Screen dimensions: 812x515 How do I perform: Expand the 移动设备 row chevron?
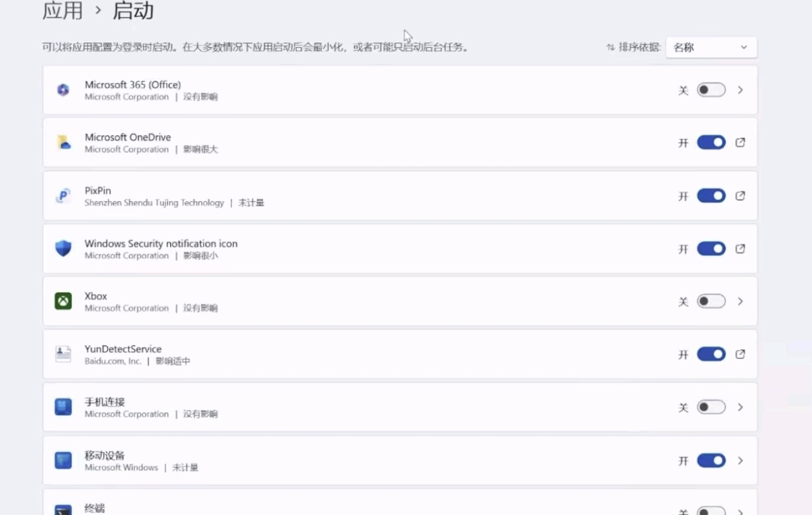[x=740, y=460]
